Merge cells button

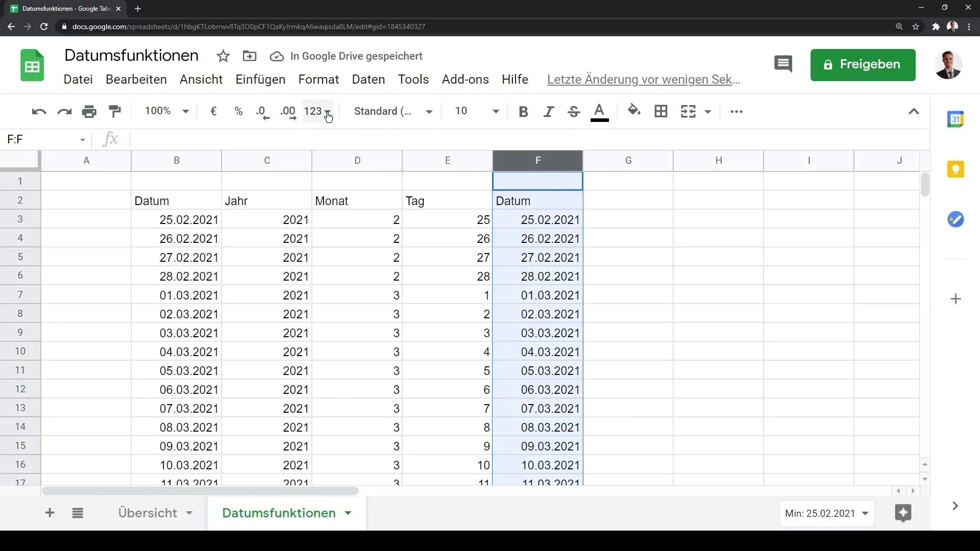tap(688, 111)
